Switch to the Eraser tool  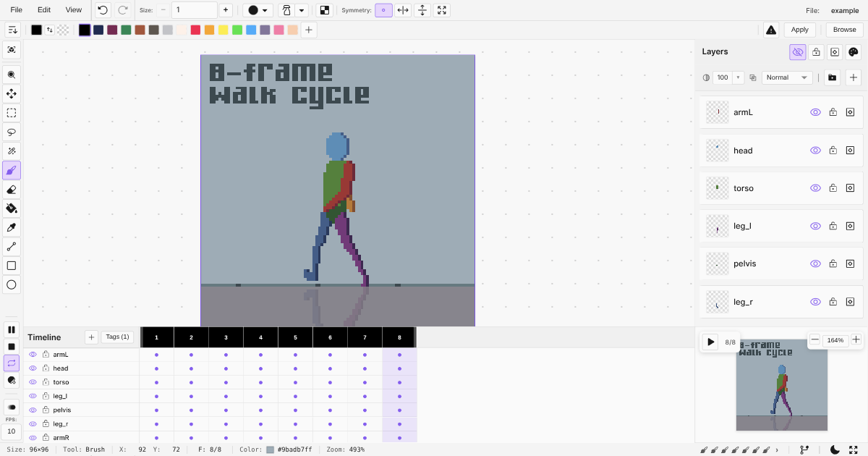12,190
